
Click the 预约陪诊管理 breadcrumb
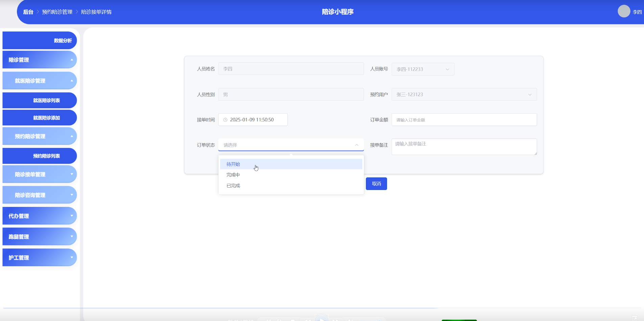coord(57,12)
